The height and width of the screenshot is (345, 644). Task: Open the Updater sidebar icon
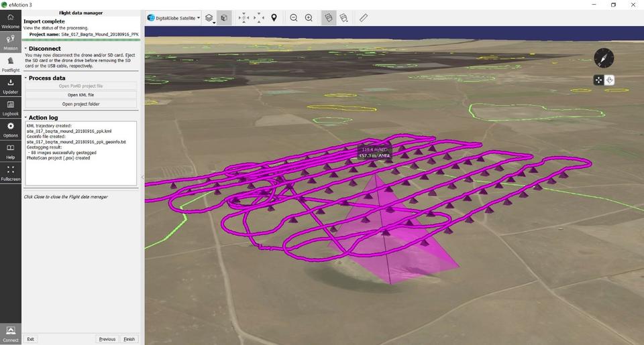[10, 86]
